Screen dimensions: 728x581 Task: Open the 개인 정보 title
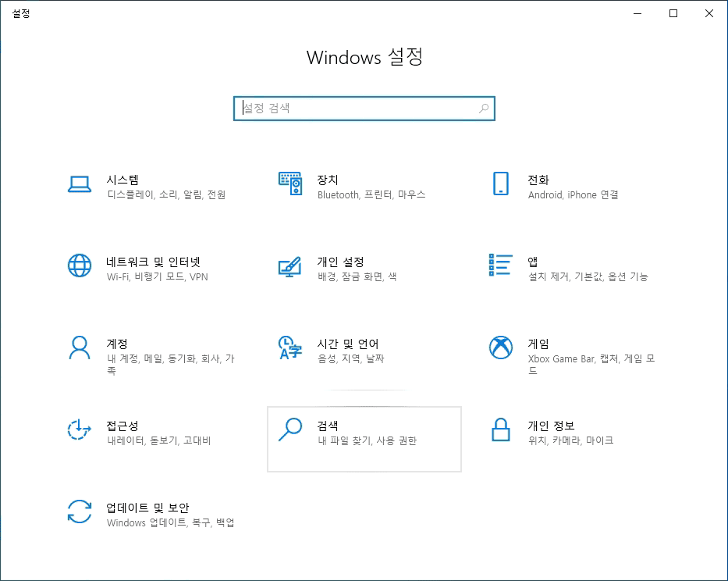point(552,426)
